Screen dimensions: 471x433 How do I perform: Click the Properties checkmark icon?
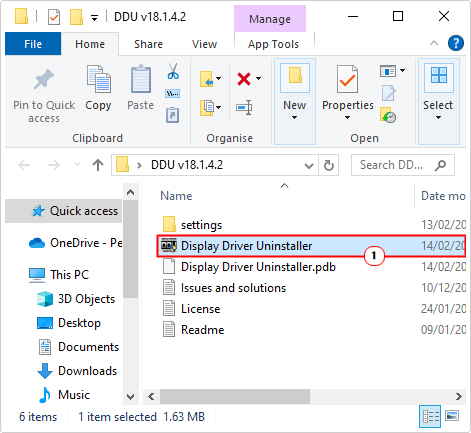tap(347, 79)
